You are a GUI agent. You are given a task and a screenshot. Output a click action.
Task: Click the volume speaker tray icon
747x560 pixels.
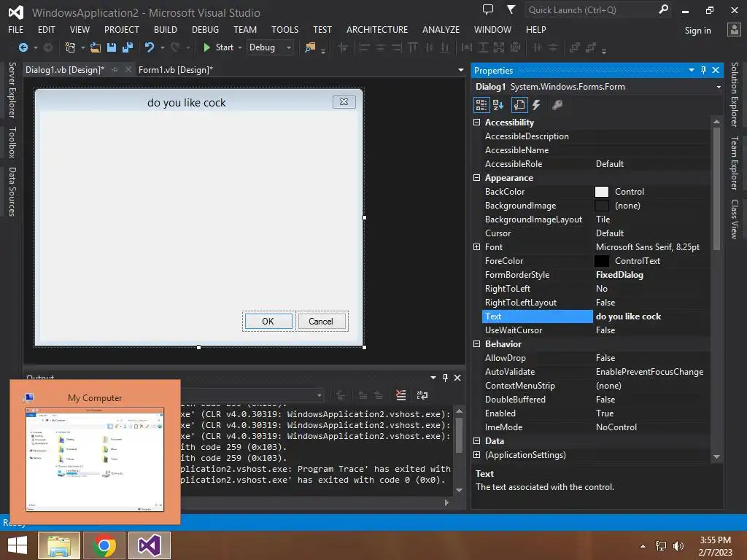click(x=678, y=545)
